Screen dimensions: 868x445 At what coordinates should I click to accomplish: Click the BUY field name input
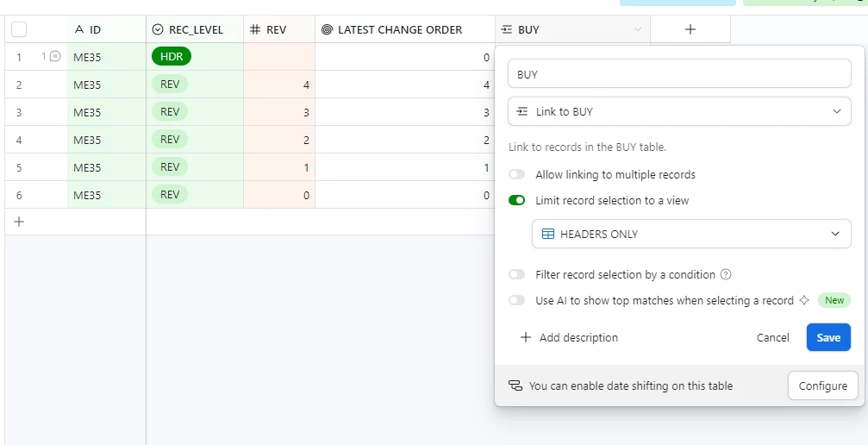(x=679, y=73)
